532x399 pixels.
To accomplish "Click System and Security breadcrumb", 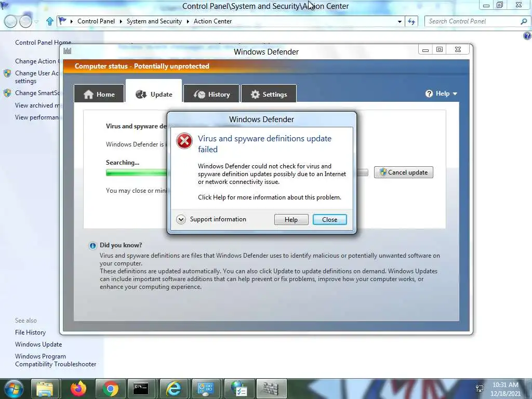I will [154, 21].
